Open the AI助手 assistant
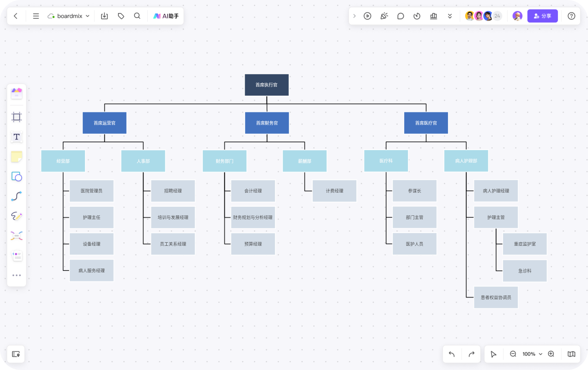This screenshot has width=588, height=370. 166,16
